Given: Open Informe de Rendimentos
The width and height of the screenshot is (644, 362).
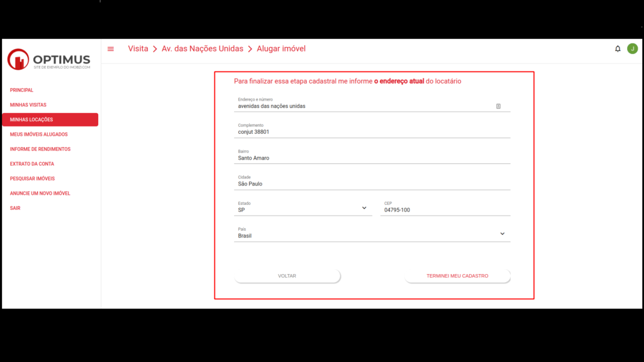Looking at the screenshot, I should (x=40, y=150).
